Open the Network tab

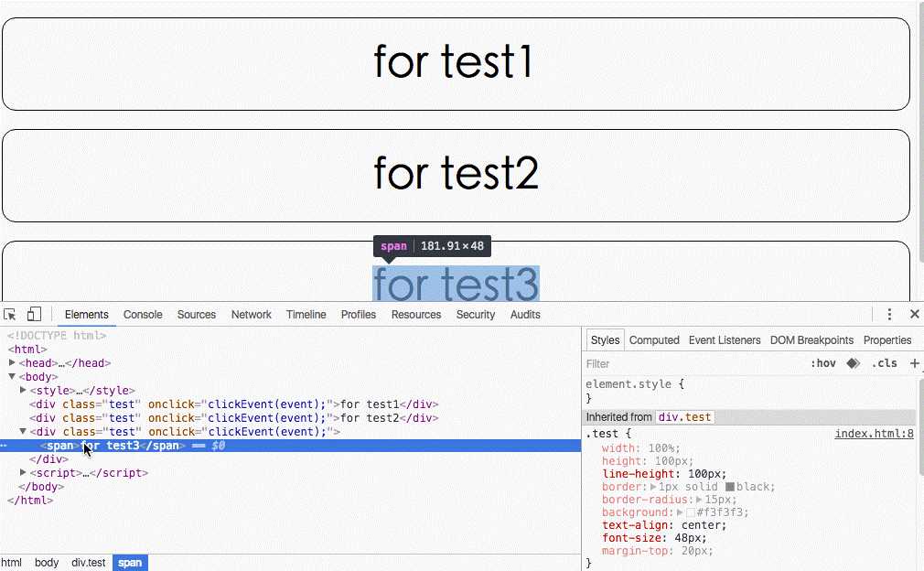[x=251, y=314]
